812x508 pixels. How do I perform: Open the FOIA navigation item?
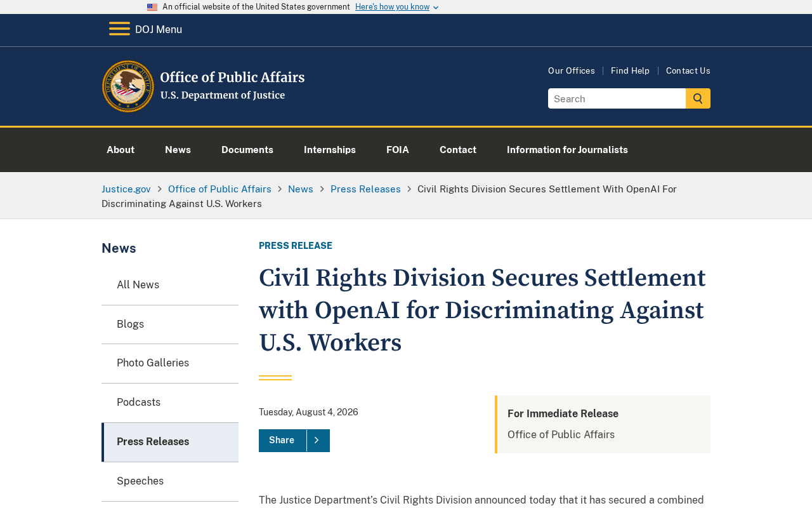(x=398, y=150)
